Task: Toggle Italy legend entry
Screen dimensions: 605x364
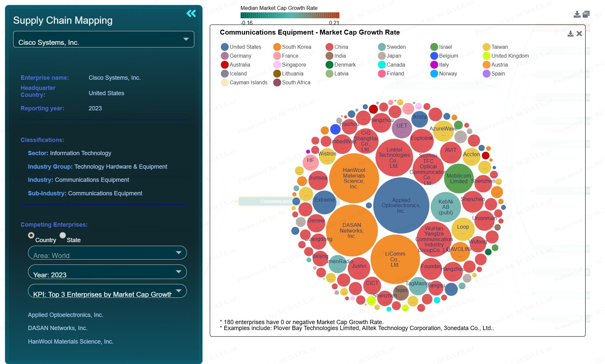Action: pos(440,65)
